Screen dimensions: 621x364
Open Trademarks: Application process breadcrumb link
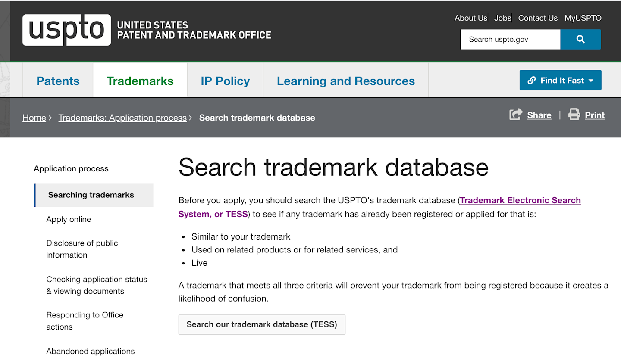pos(122,118)
